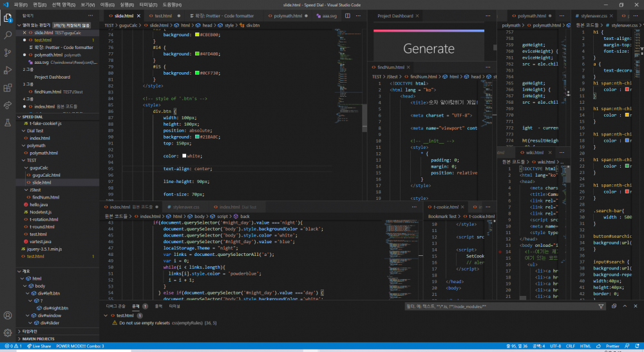644x352 pixels.
Task: Click UTF-8 encoding in the status bar
Action: [555, 346]
